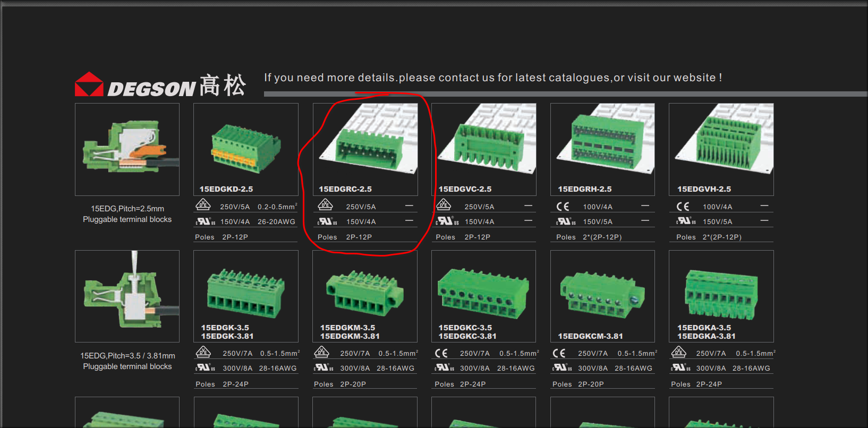Image resolution: width=868 pixels, height=428 pixels.
Task: Click UL mark under 15EDGK-3.81
Action: coord(206,367)
